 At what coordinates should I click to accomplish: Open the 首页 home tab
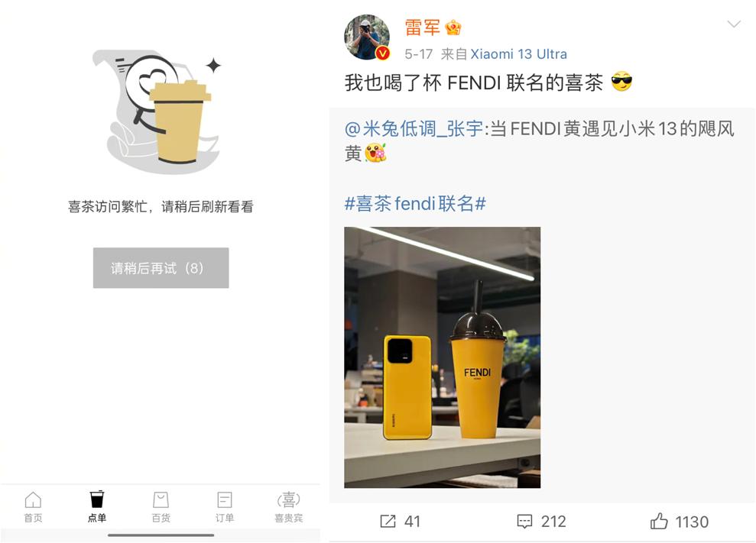click(33, 507)
